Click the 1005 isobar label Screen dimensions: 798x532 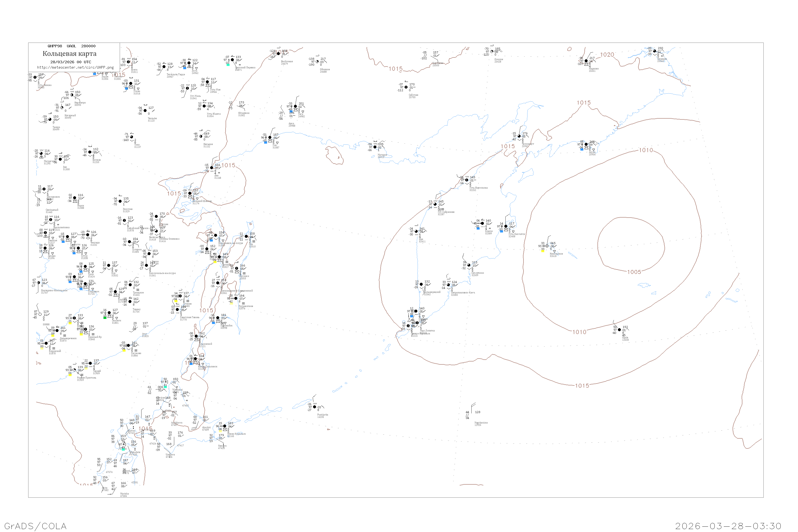click(x=634, y=272)
